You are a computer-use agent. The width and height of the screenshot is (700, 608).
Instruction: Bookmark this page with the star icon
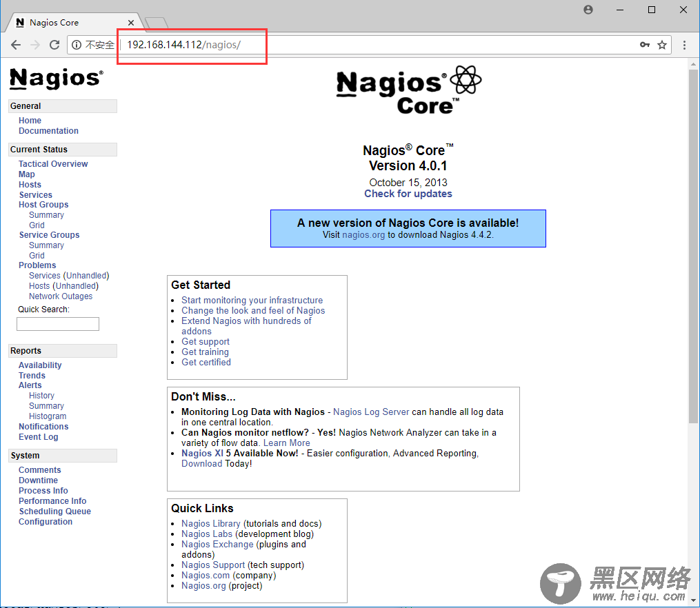point(662,45)
